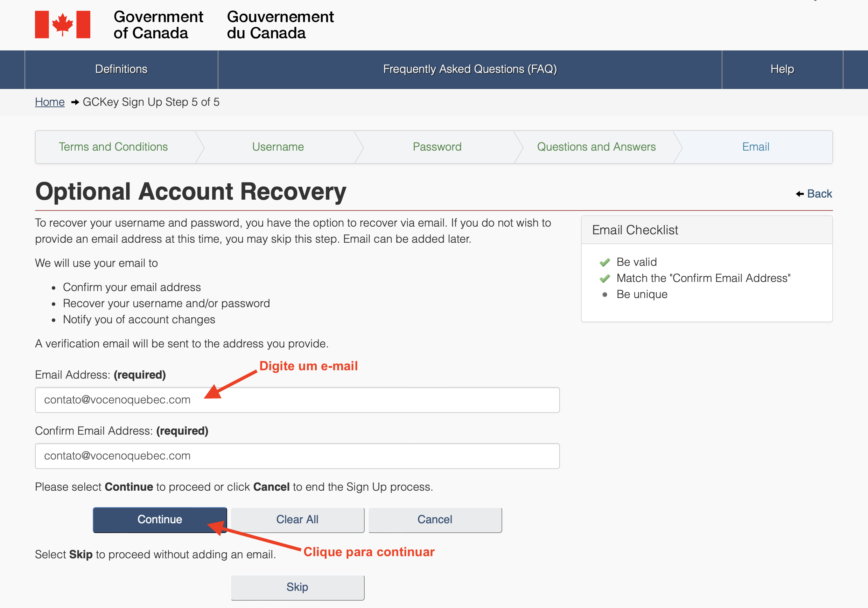Click 'We will use your email to' text
The image size is (868, 608).
tap(96, 263)
